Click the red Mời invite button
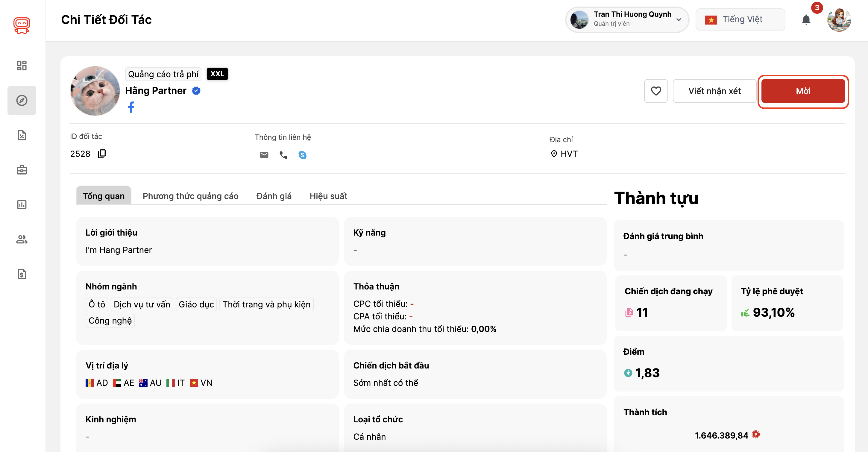 tap(803, 91)
